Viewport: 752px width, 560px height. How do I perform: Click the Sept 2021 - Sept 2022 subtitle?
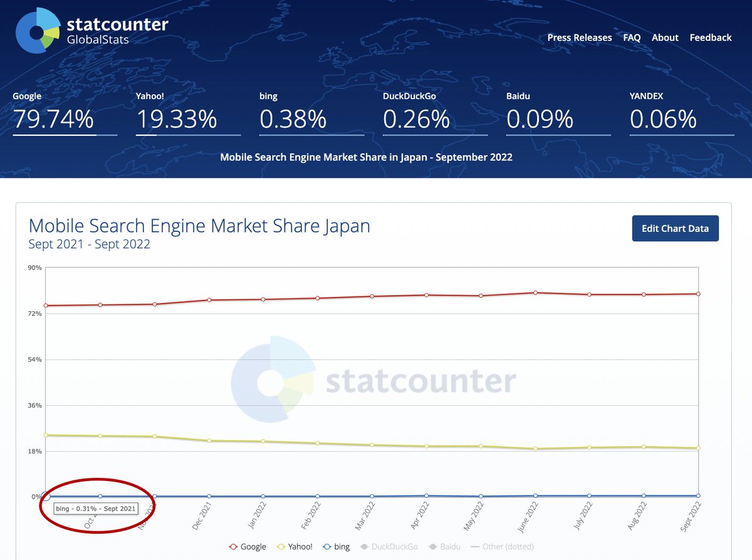coord(90,244)
